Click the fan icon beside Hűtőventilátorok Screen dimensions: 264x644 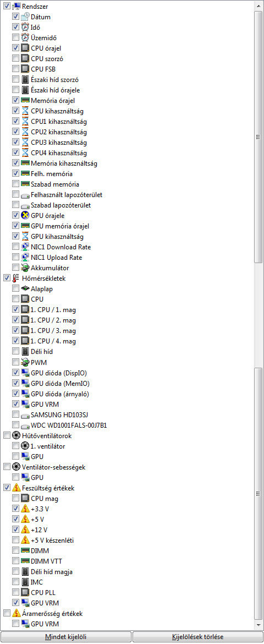(x=16, y=435)
